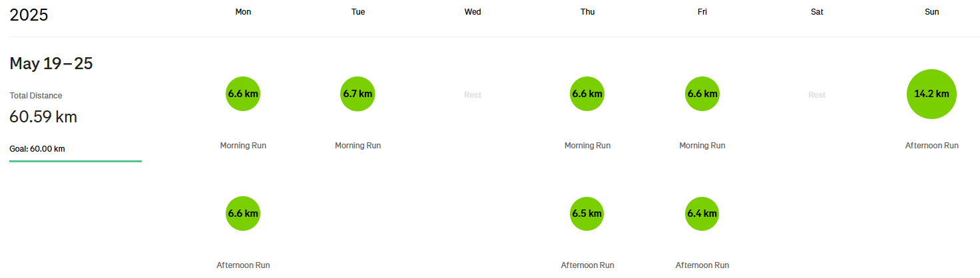Click the 2025 year heading

(29, 15)
